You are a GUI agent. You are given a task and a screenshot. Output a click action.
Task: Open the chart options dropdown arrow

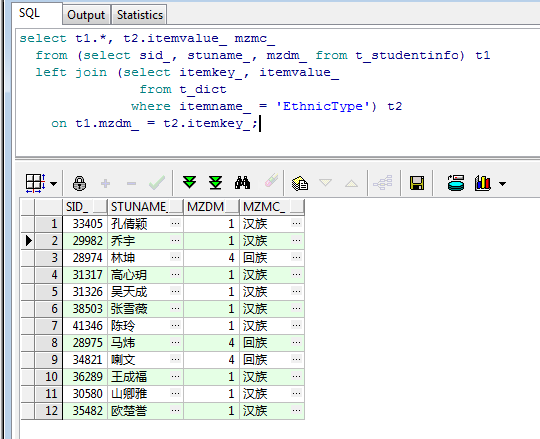502,184
